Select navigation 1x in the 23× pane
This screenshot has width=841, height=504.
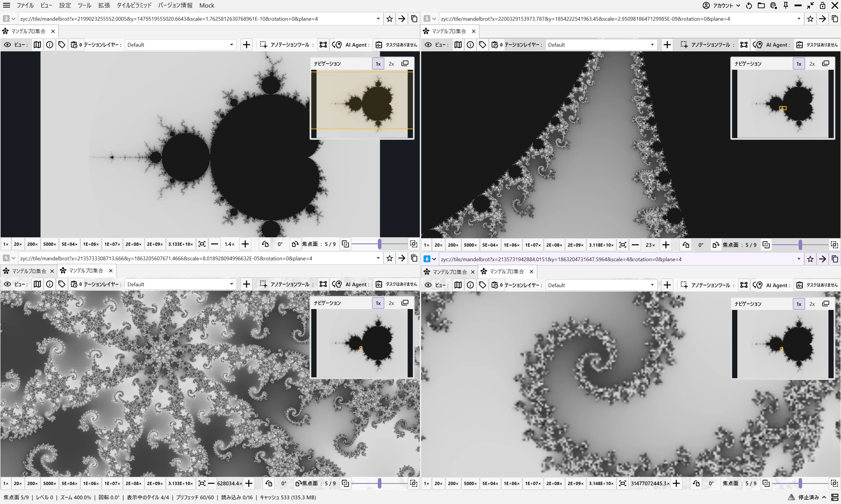coord(799,64)
